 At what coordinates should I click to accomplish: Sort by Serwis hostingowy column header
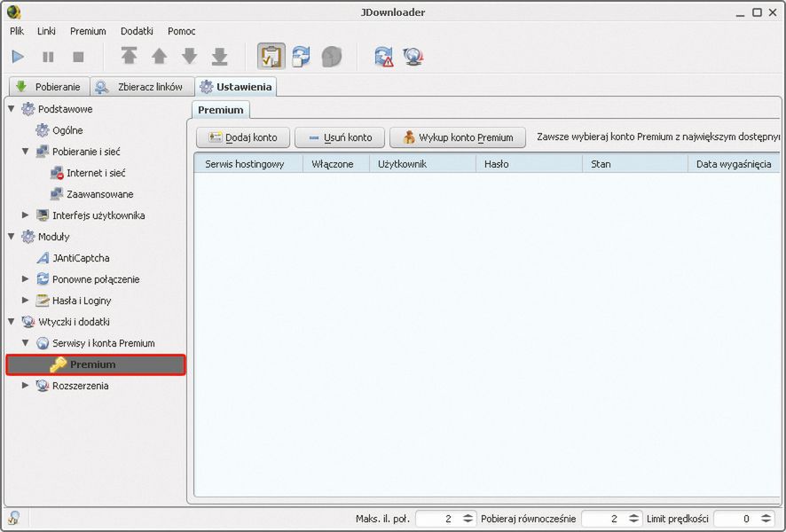point(248,164)
